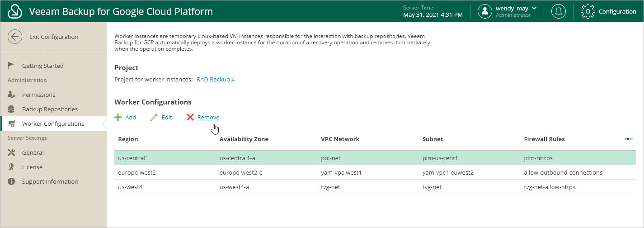
Task: Click the pencil Edit icon
Action: point(154,117)
